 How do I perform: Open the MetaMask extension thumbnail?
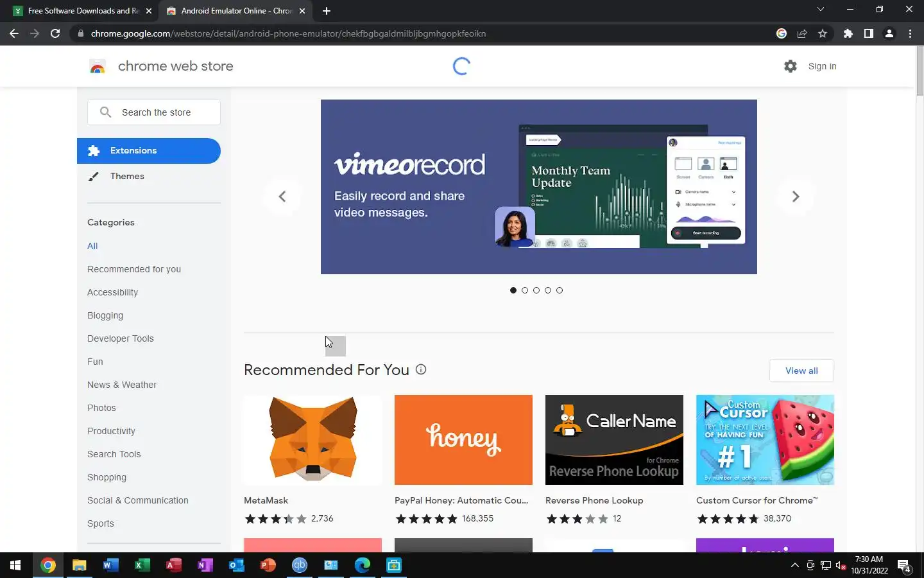tap(312, 440)
